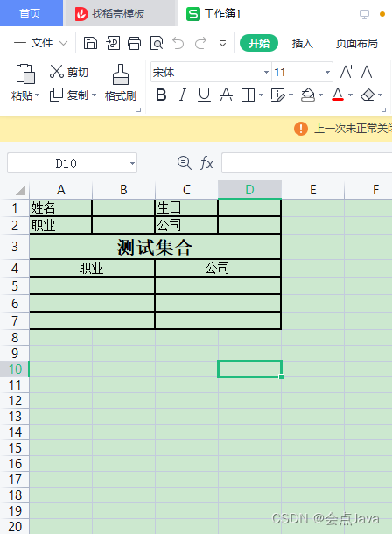Toggle Italic formatting
The width and height of the screenshot is (392, 534).
coord(183,95)
